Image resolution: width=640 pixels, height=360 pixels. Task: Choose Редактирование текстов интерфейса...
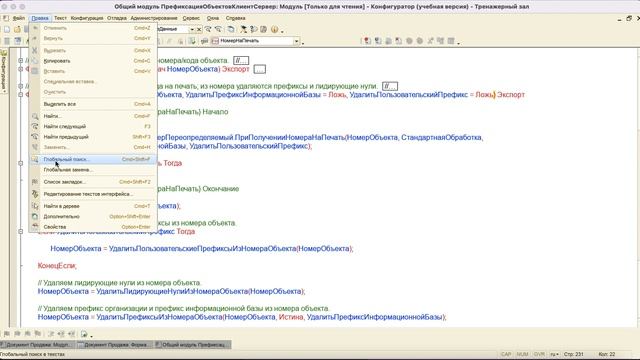93,194
